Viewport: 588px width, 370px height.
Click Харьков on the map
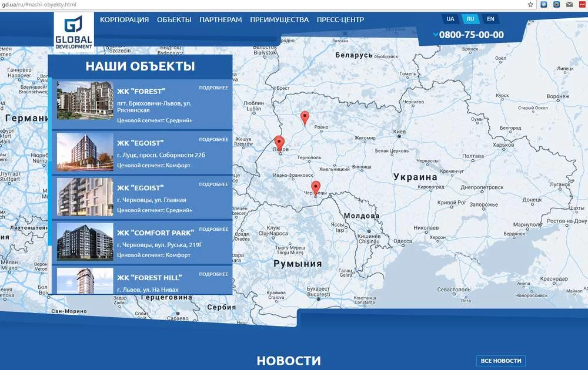[x=503, y=145]
